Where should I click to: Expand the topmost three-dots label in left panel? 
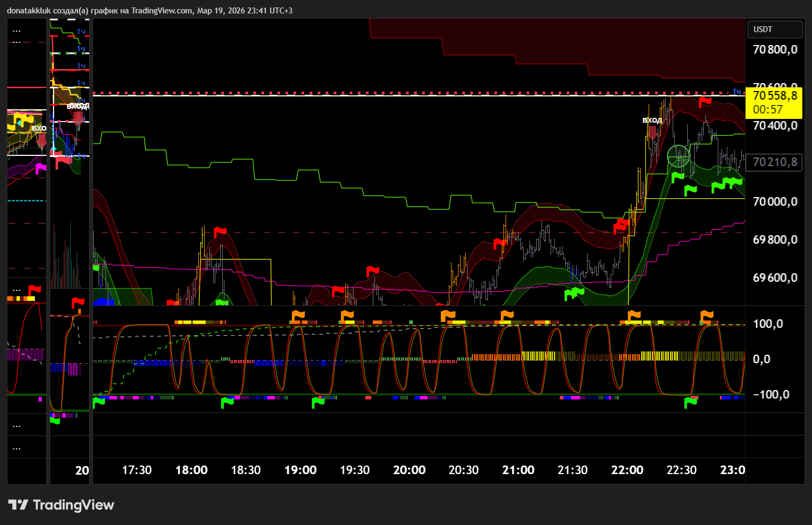tap(17, 31)
